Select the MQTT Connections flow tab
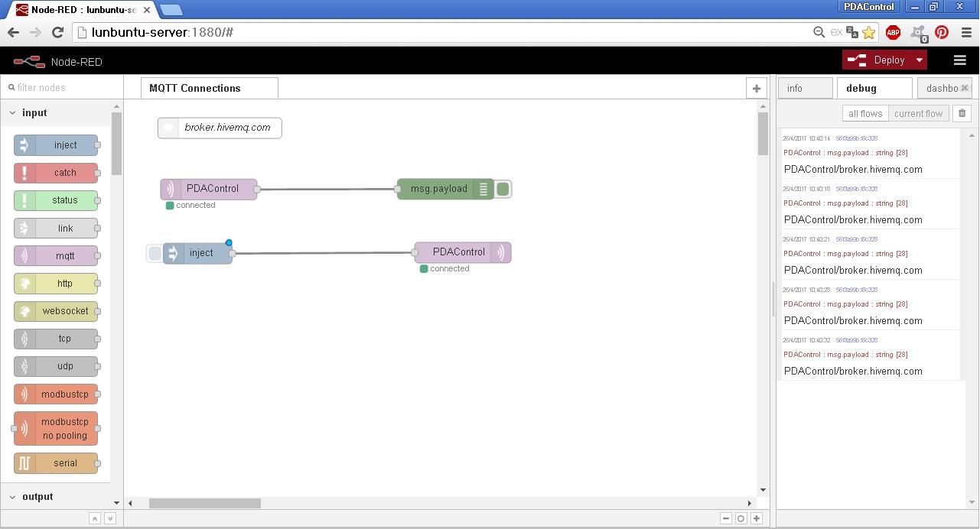The width and height of the screenshot is (980, 529). tap(194, 87)
